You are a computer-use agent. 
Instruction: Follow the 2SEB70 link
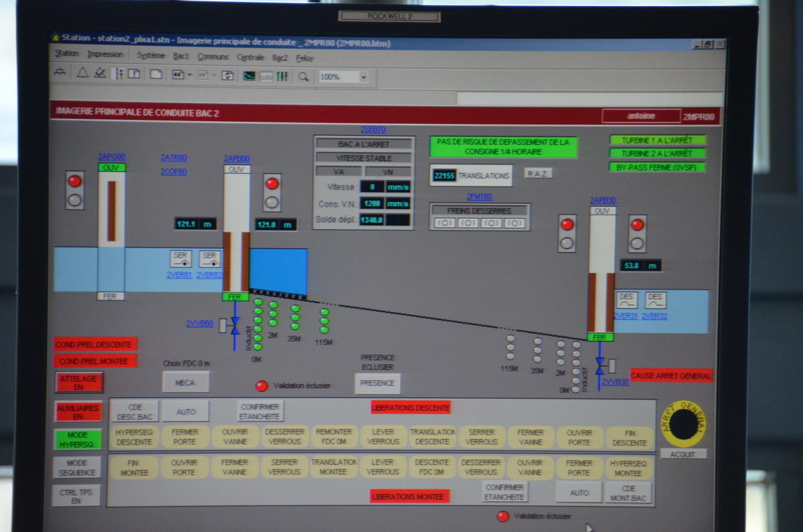tap(373, 130)
